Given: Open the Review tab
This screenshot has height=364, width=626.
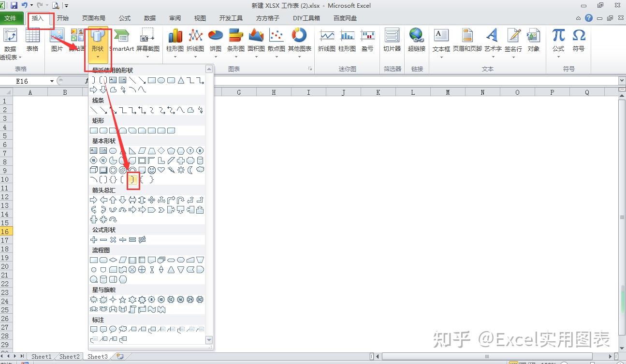Looking at the screenshot, I should 175,18.
